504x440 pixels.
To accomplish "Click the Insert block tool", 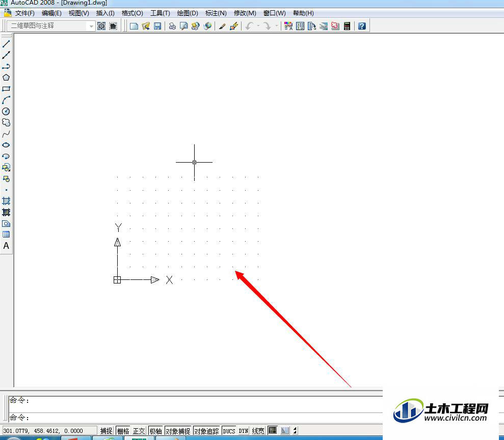I will 6,167.
